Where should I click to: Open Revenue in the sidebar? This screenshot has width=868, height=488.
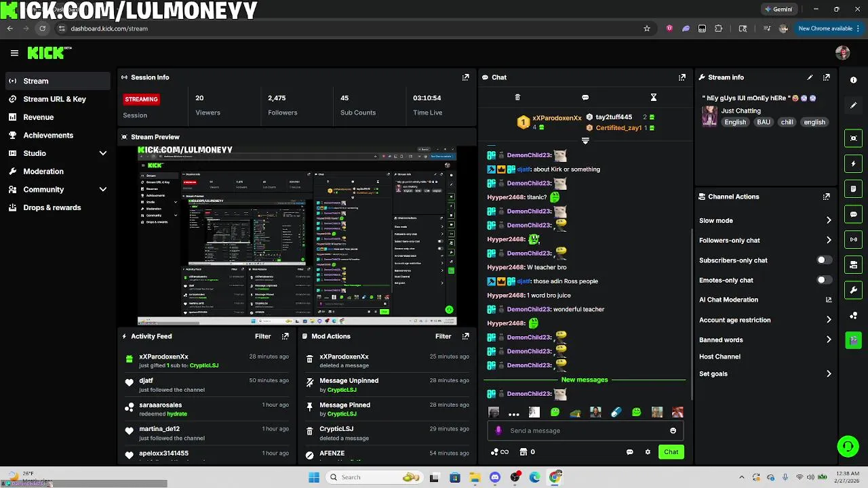57,117
